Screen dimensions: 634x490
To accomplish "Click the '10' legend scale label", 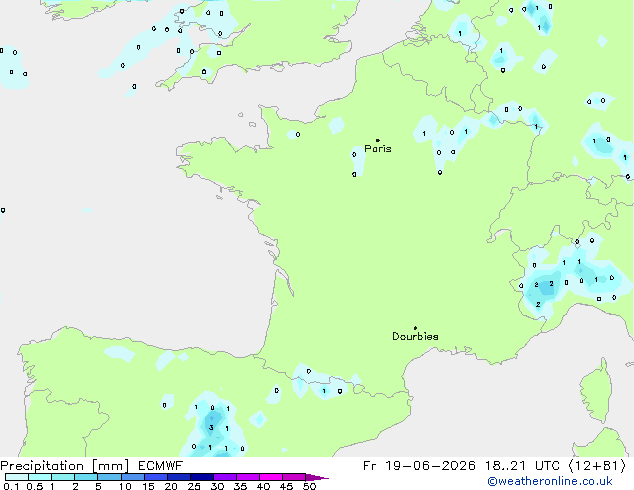I will 125,486.
